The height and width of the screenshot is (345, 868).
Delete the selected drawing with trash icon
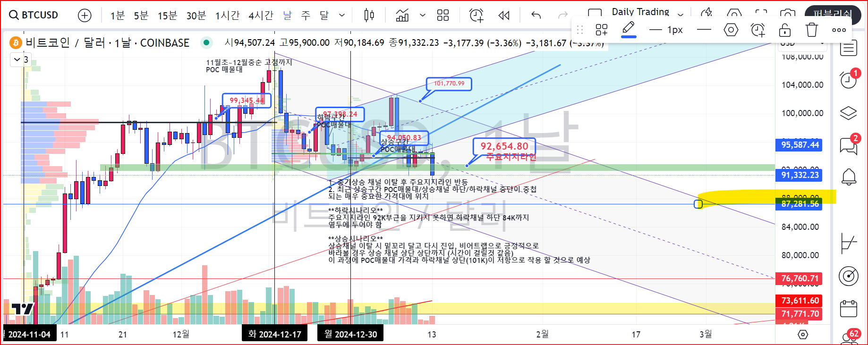(811, 30)
